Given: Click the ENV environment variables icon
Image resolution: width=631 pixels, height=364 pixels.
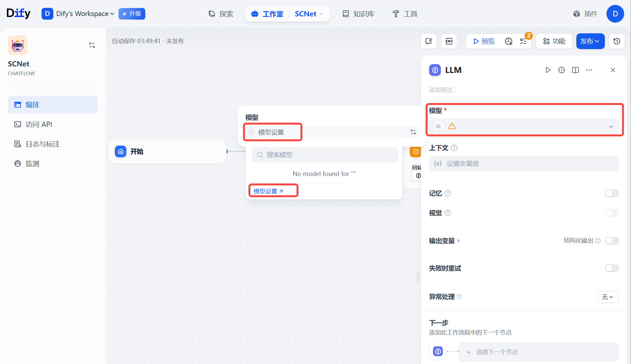Looking at the screenshot, I should click(449, 41).
